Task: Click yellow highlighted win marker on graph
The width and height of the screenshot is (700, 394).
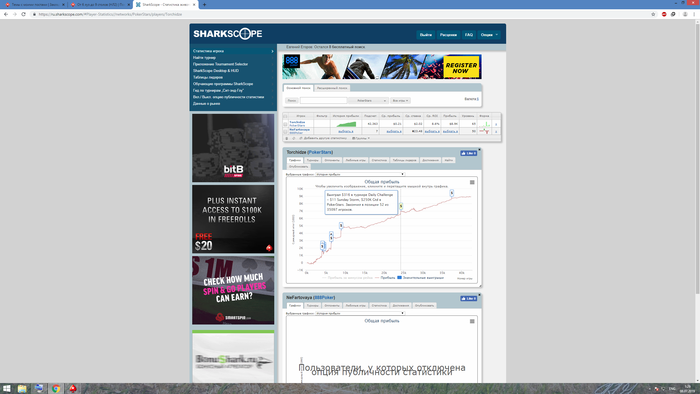Action: (x=401, y=206)
